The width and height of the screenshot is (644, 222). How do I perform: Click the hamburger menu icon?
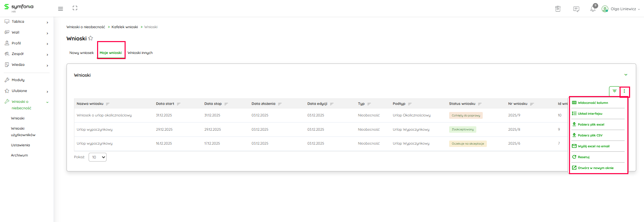pyautogui.click(x=60, y=8)
